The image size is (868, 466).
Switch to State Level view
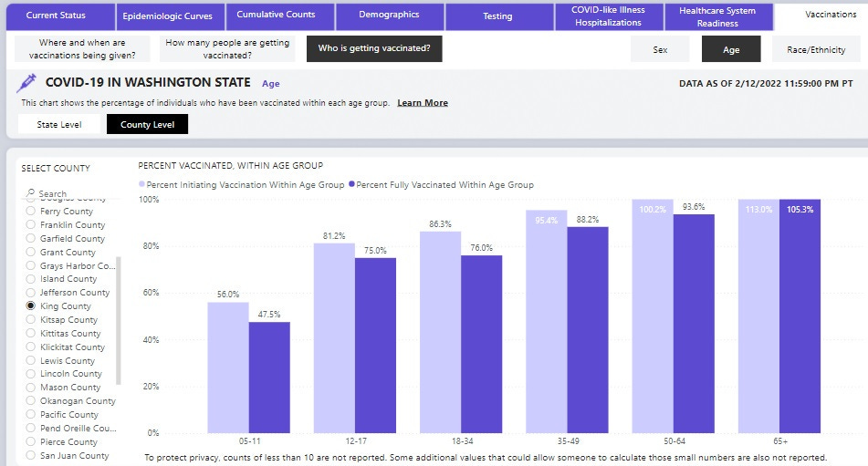[x=59, y=124]
